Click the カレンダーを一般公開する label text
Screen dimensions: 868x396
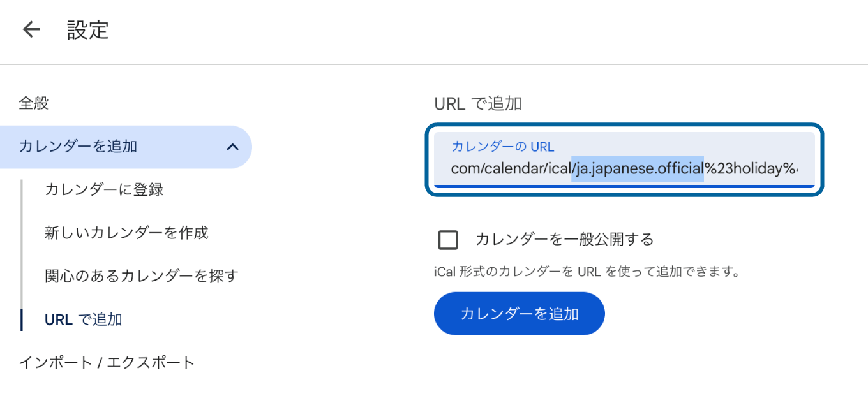(565, 240)
